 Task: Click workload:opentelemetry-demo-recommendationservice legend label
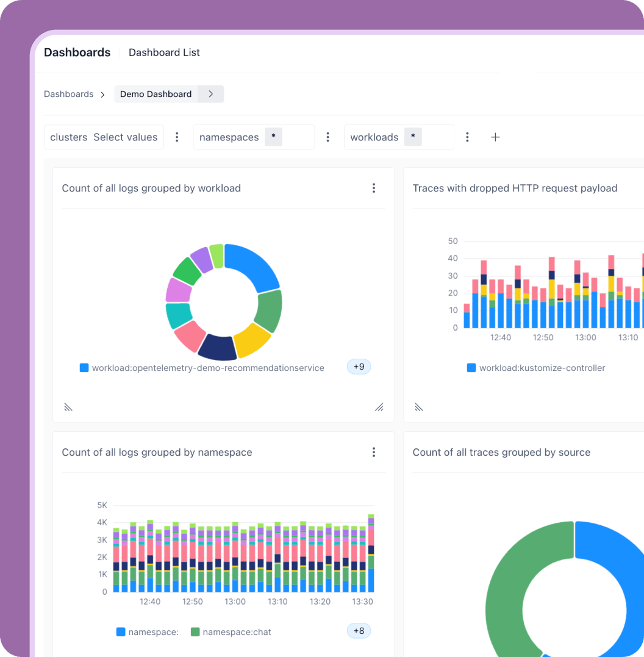coord(208,368)
